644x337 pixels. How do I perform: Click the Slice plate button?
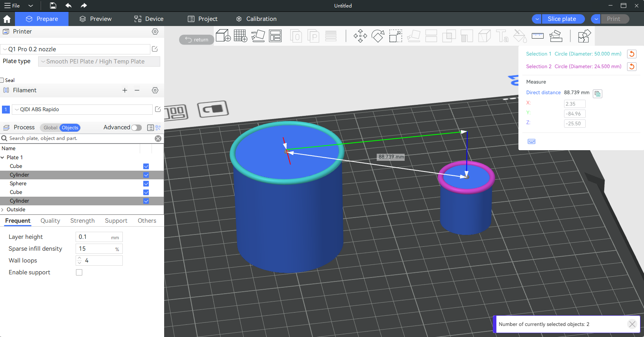point(562,19)
